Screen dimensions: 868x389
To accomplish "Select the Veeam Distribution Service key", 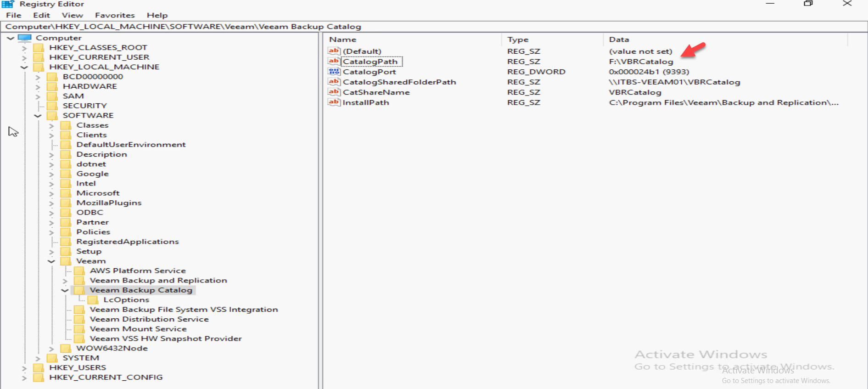I will 149,319.
